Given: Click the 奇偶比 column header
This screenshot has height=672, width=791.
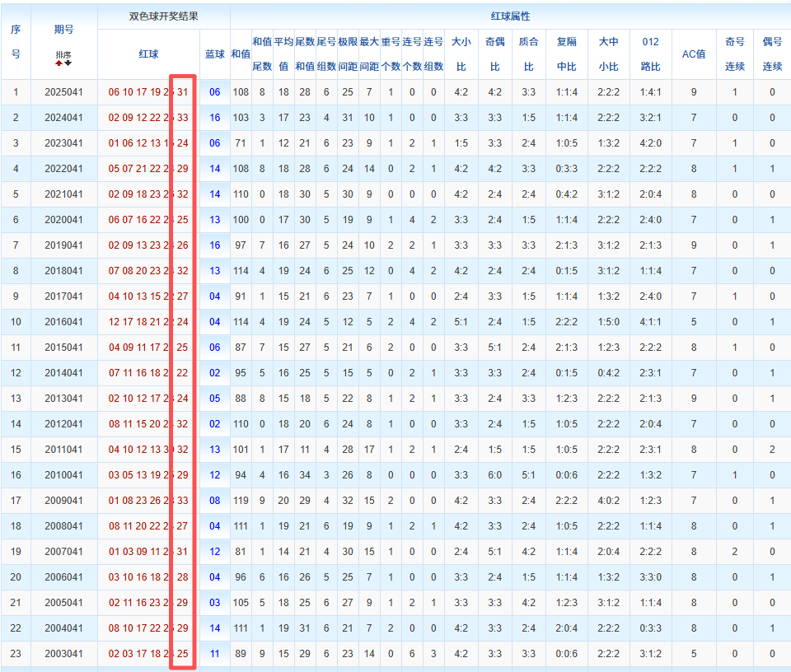Looking at the screenshot, I should (x=494, y=54).
